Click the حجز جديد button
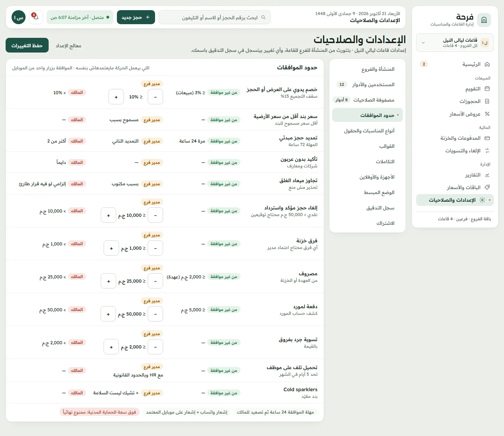Screen dimensions: 504x436 (136, 17)
